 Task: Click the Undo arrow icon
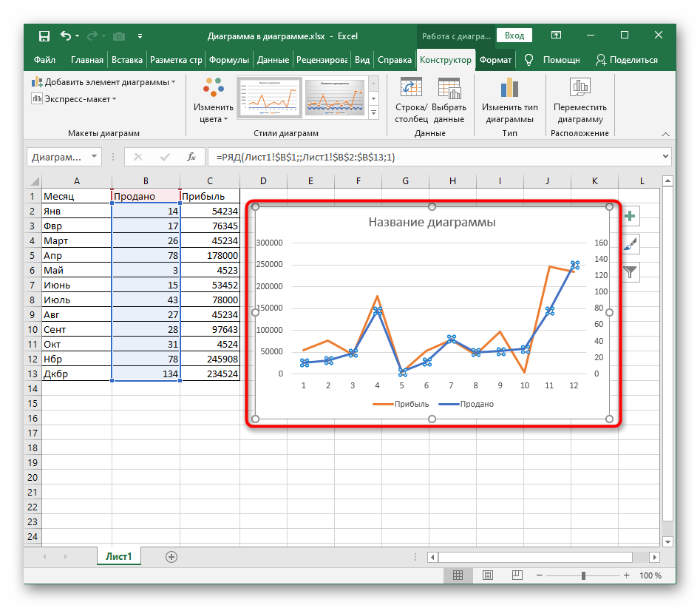coord(67,36)
